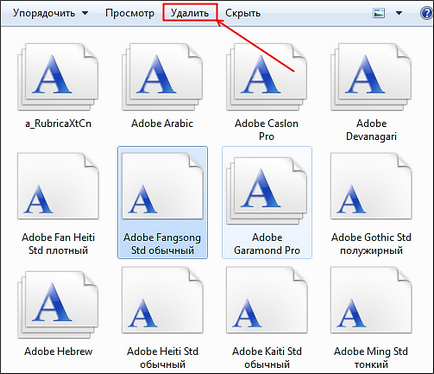
Task: Open the Упорядочить dropdown menu
Action: [51, 13]
